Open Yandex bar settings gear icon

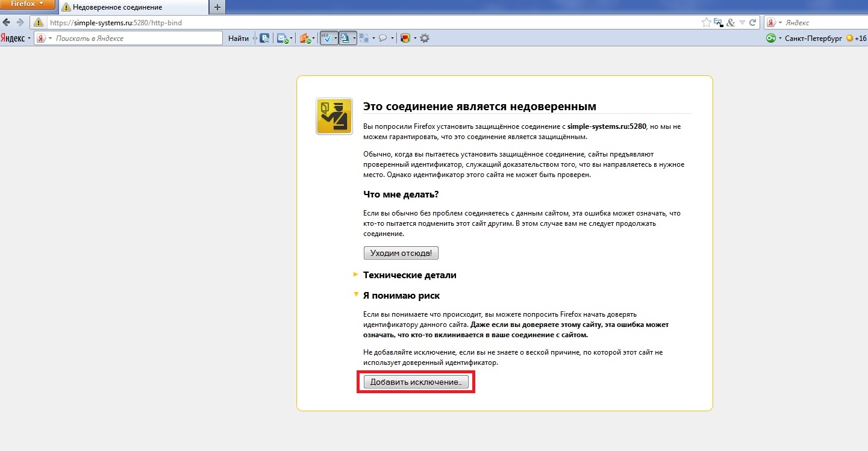point(425,38)
